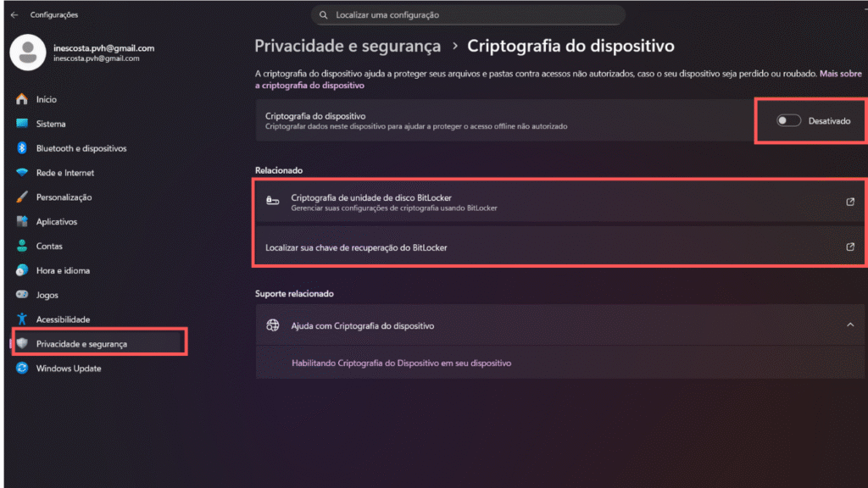This screenshot has width=868, height=488.
Task: Click the Bluetooth e dispositivos icon
Action: (22, 148)
